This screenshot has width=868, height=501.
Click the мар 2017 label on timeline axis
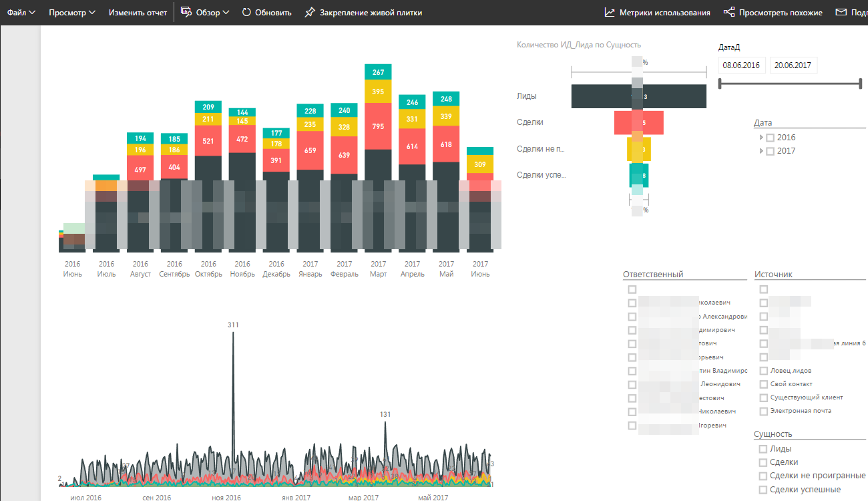[x=363, y=498]
